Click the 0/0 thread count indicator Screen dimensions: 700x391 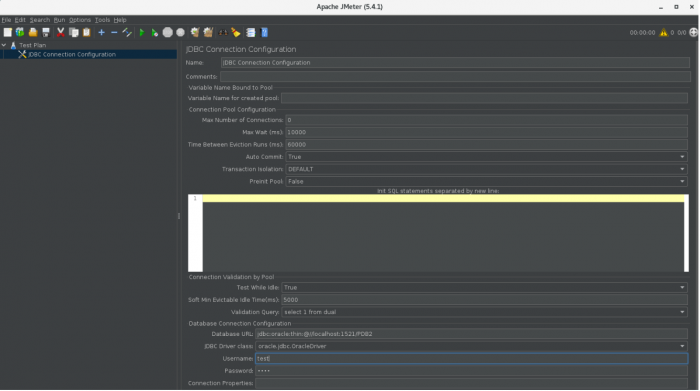coord(681,33)
